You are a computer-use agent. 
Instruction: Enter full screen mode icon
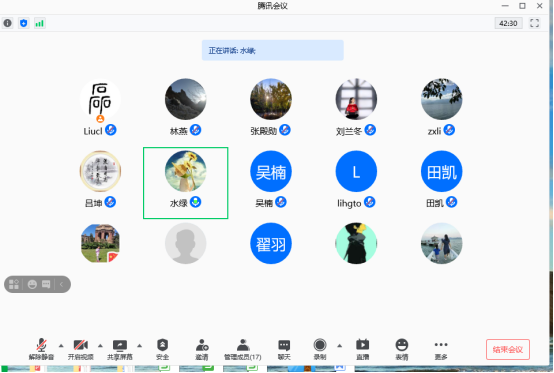pos(534,23)
